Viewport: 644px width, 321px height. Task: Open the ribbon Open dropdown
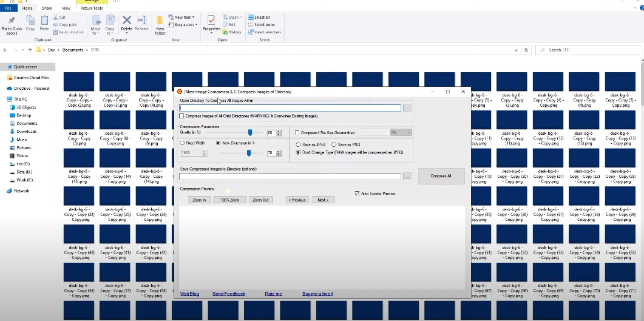pyautogui.click(x=232, y=17)
